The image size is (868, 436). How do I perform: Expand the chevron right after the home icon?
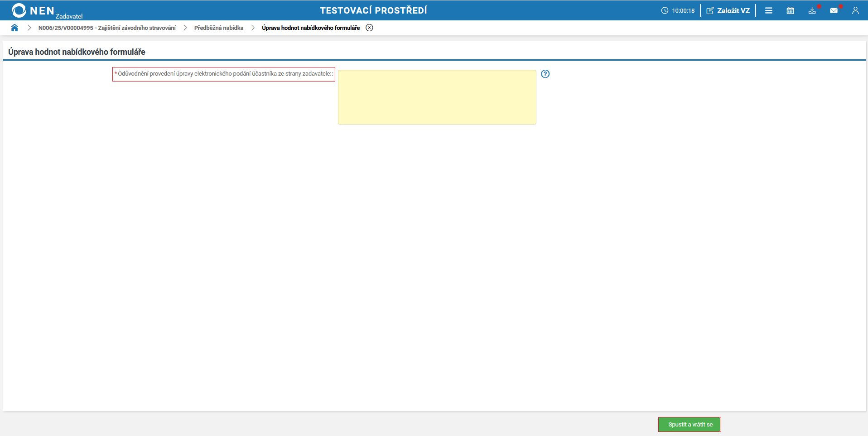tap(29, 28)
